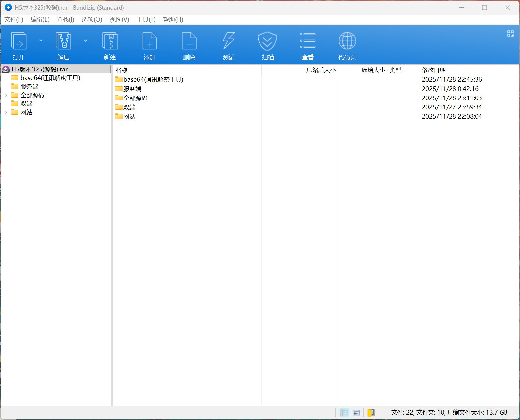The height and width of the screenshot is (420, 520).
Task: Open the 文件(F) menu
Action: (x=14, y=20)
